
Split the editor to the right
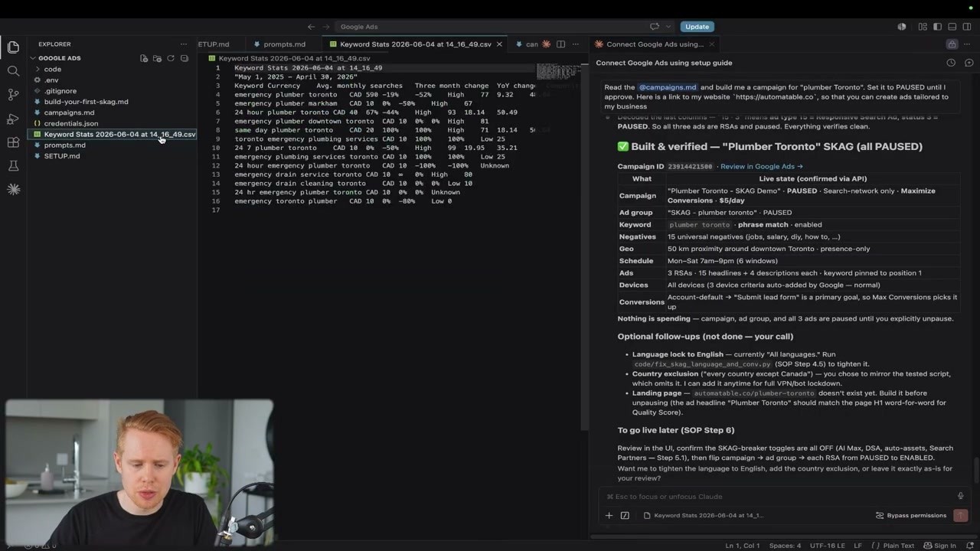pos(560,44)
